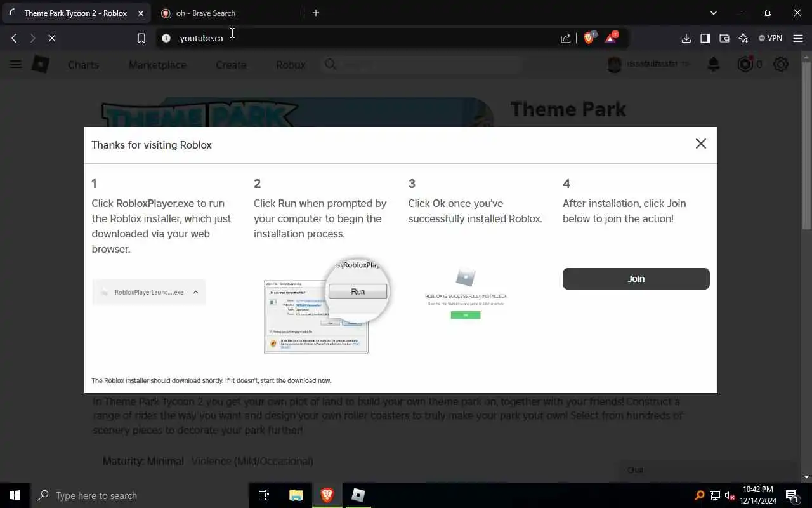
Task: Open Leo AI sparkle icon
Action: 743,38
